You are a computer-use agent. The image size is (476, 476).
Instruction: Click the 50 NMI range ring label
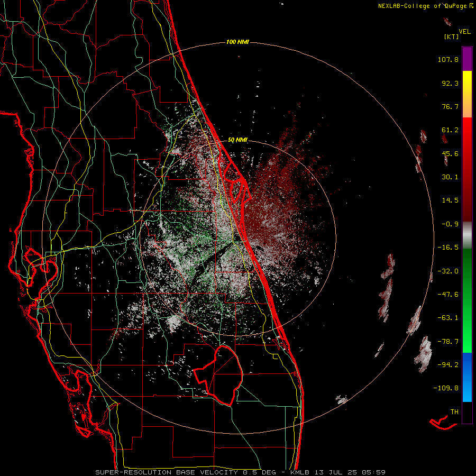tap(237, 140)
